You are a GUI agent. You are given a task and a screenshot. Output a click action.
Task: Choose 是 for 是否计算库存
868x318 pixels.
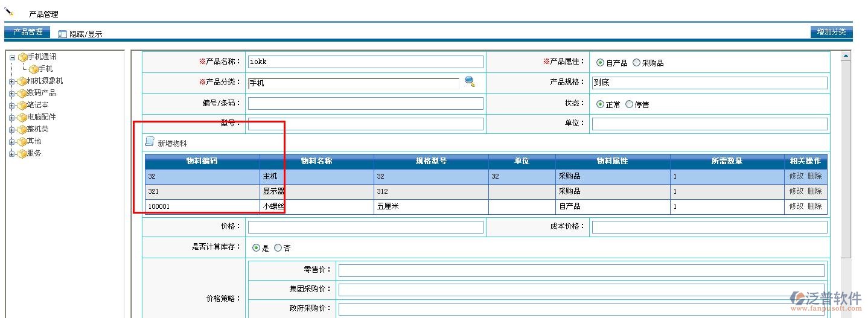pos(256,247)
